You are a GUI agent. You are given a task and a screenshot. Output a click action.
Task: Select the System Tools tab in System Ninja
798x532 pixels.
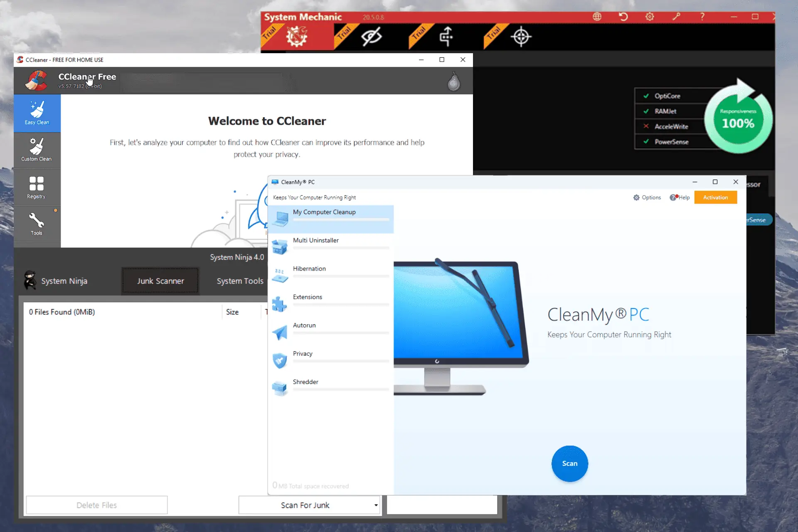click(240, 280)
